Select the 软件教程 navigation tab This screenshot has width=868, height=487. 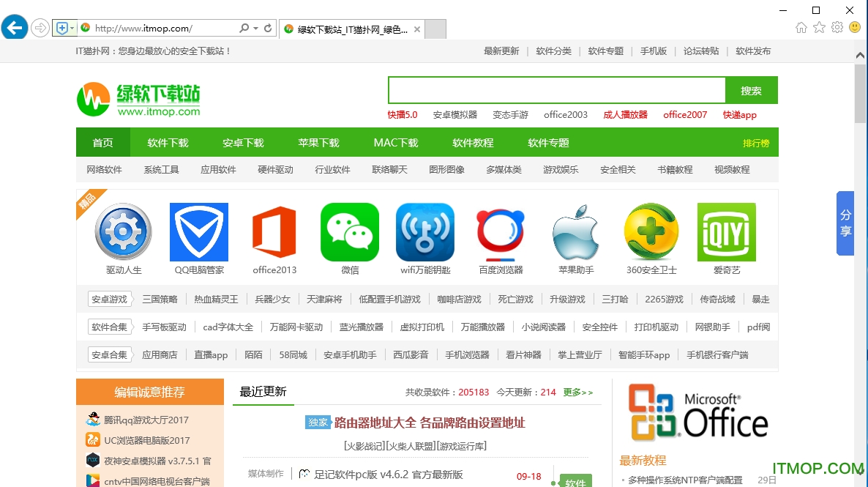(x=473, y=142)
